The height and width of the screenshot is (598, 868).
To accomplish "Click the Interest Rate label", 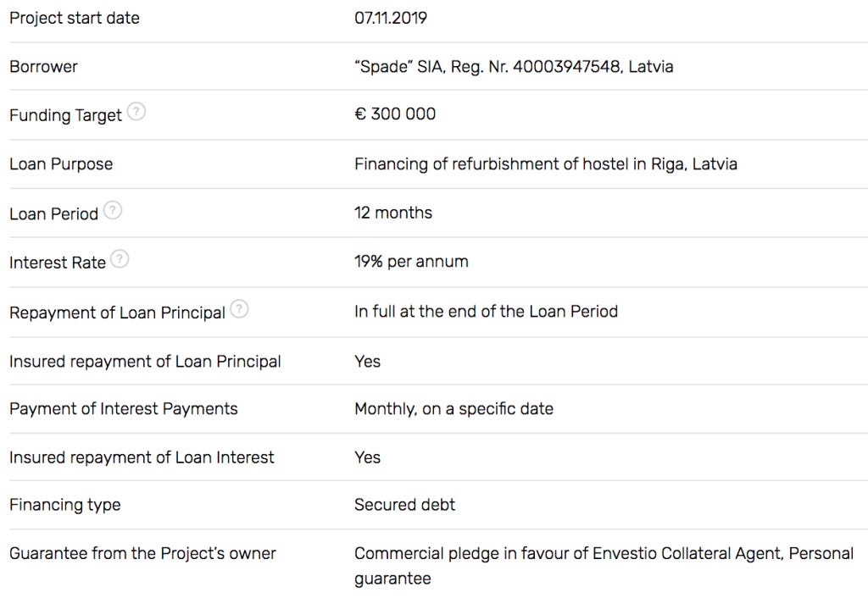I will coord(58,263).
